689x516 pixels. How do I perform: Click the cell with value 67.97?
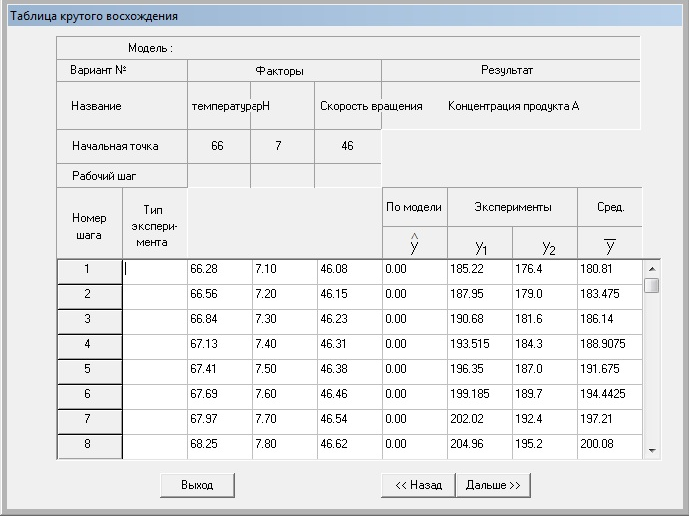pos(220,422)
